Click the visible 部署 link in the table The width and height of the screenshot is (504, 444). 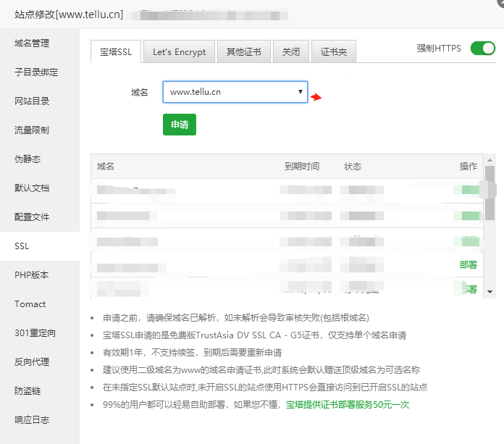coord(469,264)
